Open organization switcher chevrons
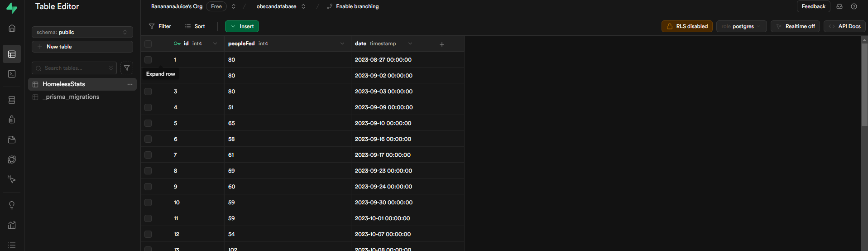Screen dimensions: 868x251 click(x=234, y=6)
